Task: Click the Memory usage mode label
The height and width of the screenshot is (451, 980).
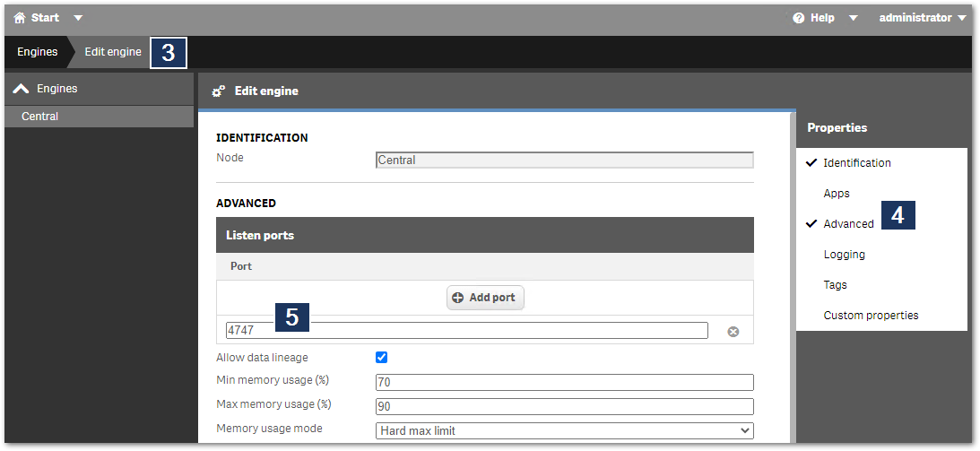Action: [x=269, y=429]
